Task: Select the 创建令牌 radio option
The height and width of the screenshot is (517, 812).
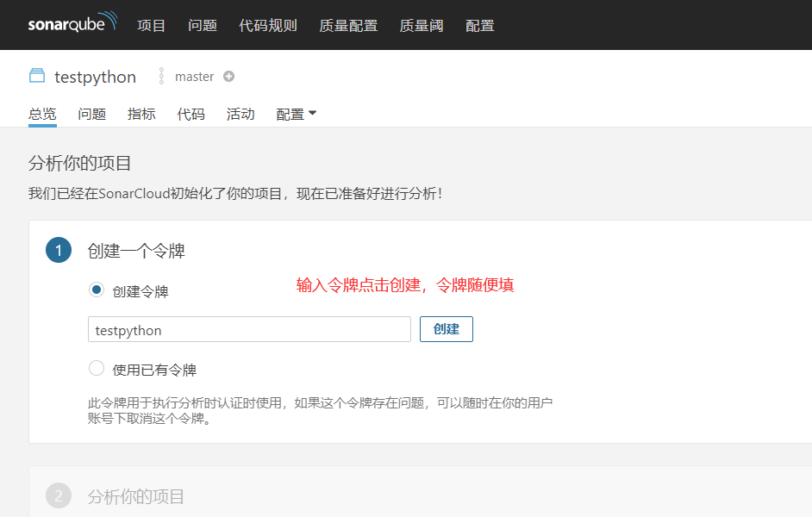Action: (97, 290)
